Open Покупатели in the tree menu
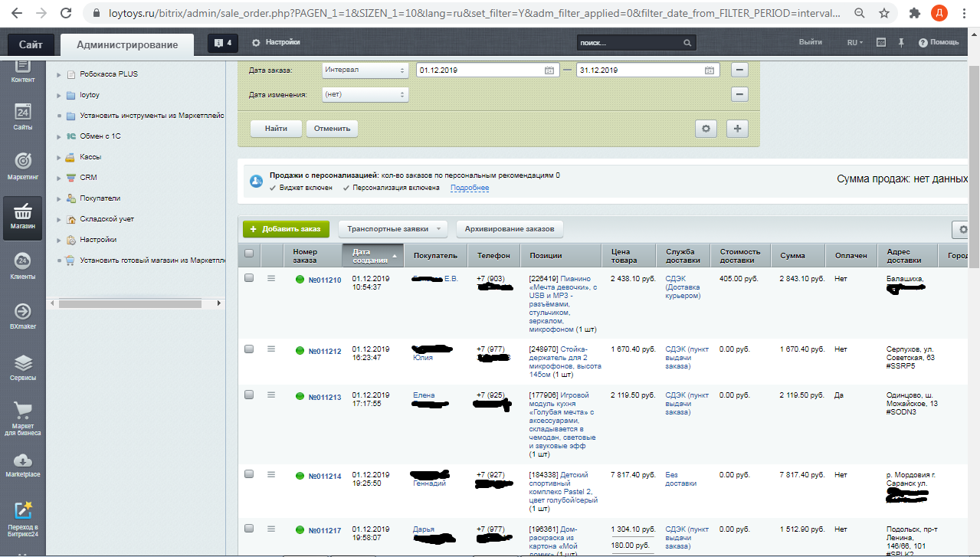Viewport: 980px width, 557px height. (x=100, y=198)
